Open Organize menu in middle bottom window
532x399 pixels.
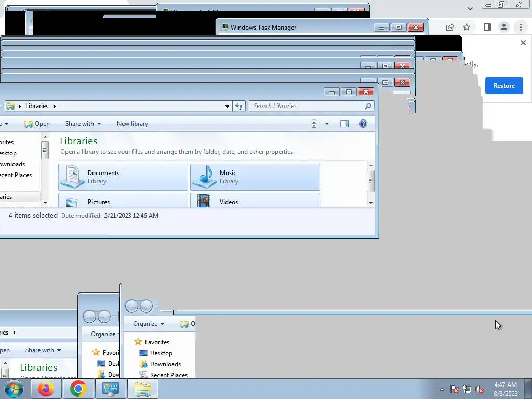click(105, 334)
